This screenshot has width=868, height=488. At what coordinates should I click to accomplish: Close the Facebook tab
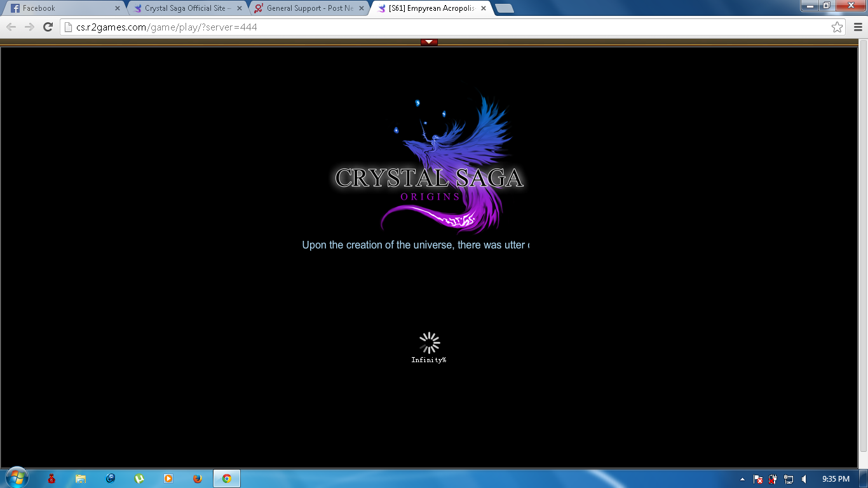[x=118, y=8]
